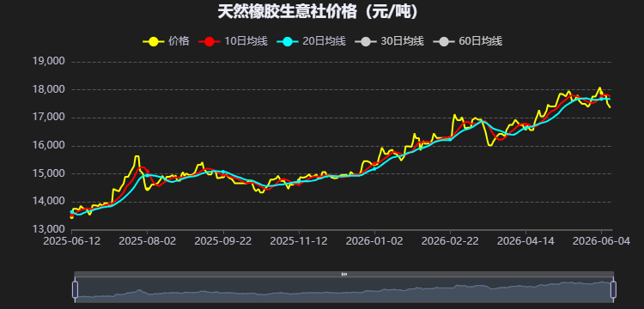Image resolution: width=644 pixels, height=309 pixels.
Task: Click the top grip of the zoom slider
Action: 344,274
